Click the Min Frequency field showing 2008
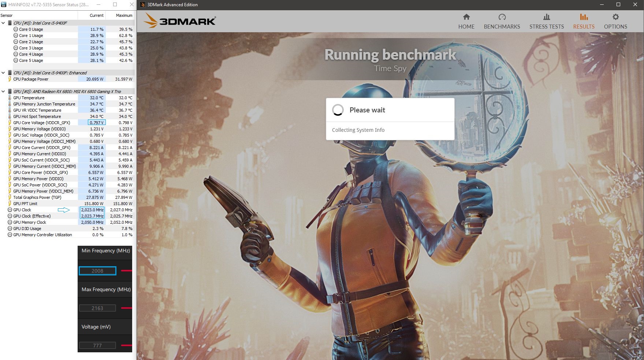 tap(97, 271)
